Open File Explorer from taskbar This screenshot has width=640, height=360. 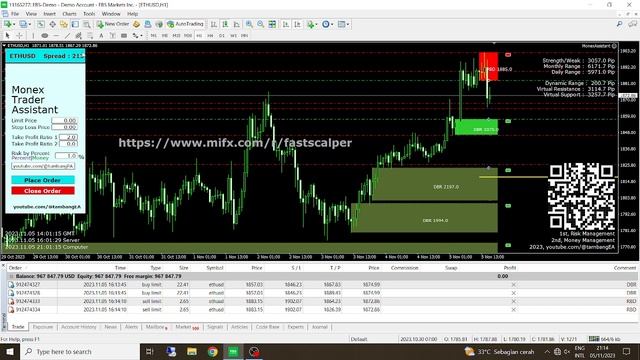(192, 351)
